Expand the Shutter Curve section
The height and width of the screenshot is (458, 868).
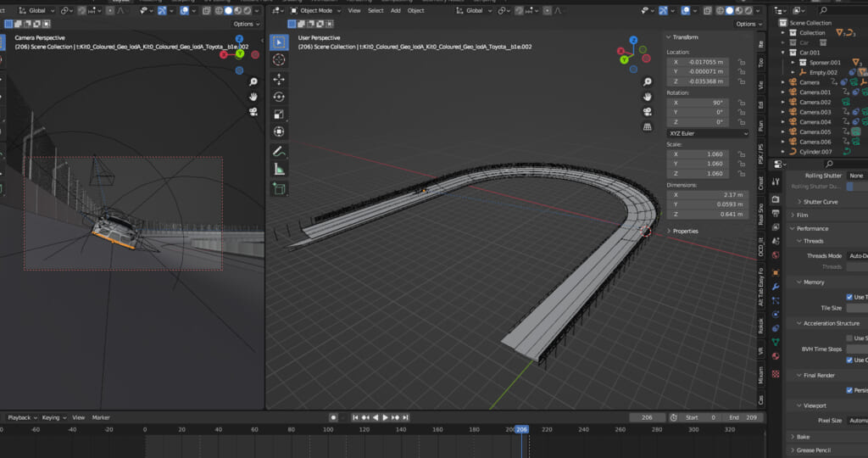818,202
